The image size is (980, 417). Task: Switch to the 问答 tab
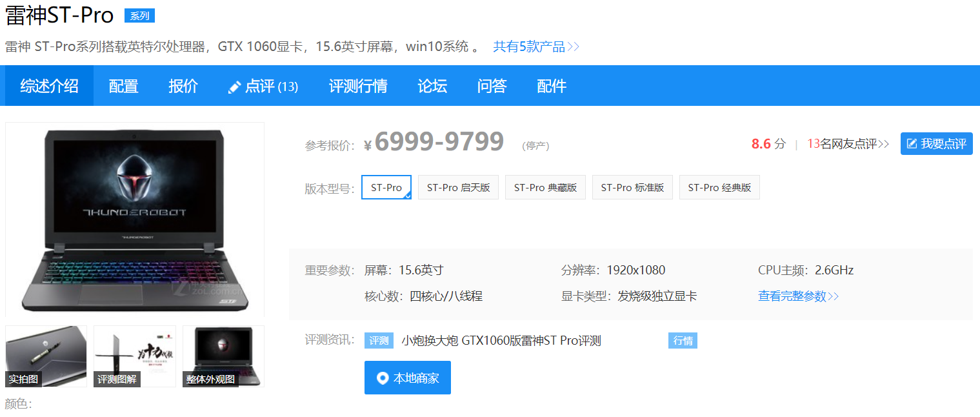point(492,86)
